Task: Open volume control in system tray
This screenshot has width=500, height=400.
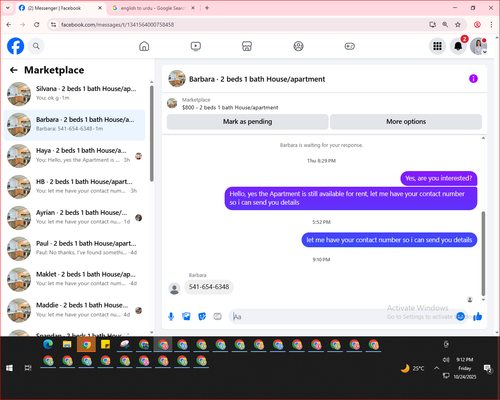Action: coord(446,360)
